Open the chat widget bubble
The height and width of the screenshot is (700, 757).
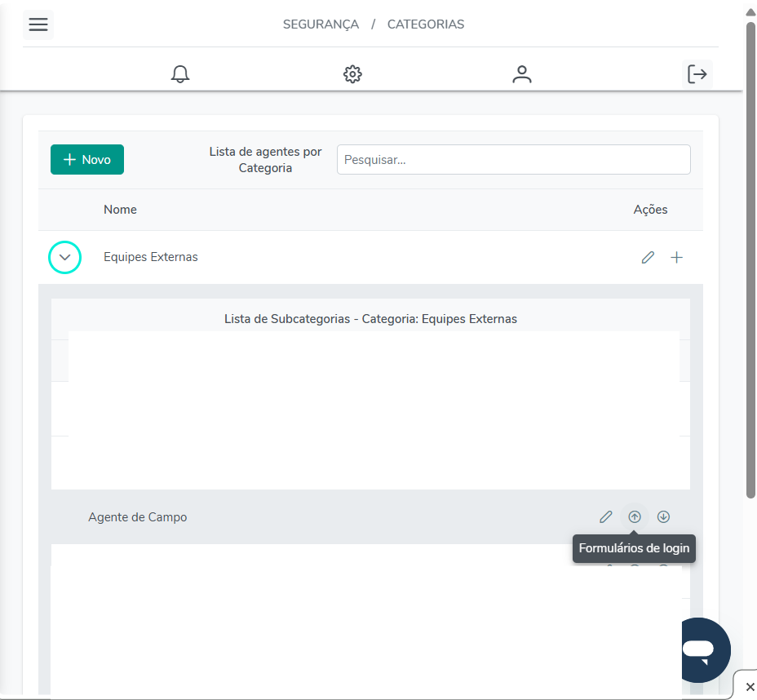coord(698,649)
